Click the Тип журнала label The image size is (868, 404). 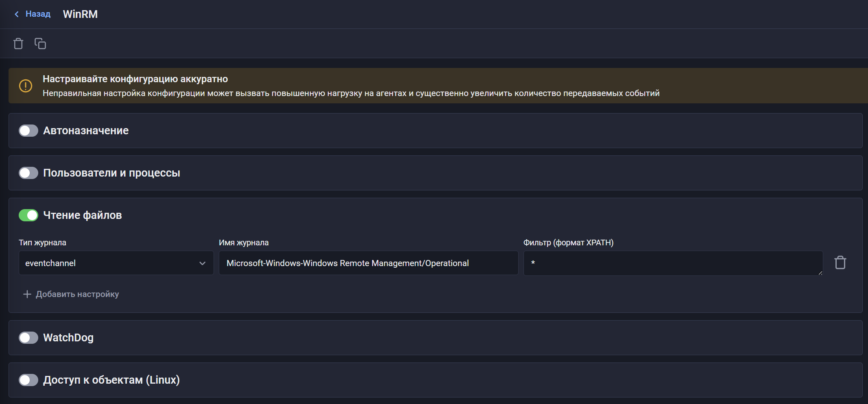42,242
